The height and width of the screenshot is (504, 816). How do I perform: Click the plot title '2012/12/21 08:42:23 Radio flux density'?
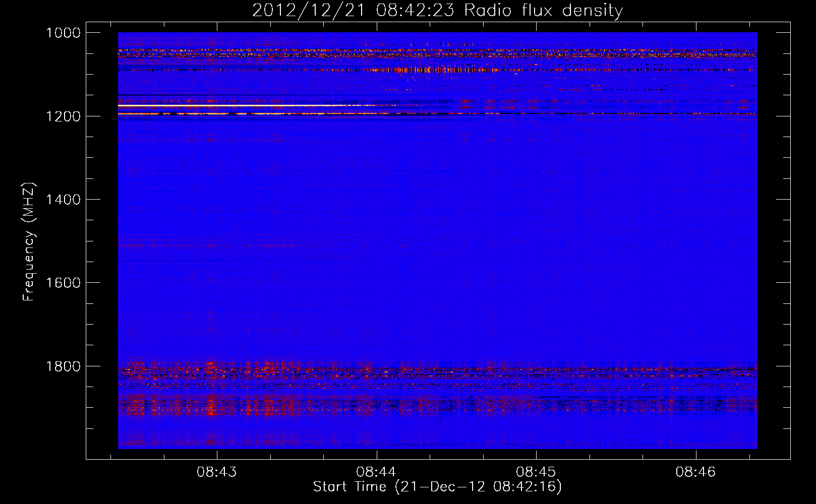tap(437, 11)
